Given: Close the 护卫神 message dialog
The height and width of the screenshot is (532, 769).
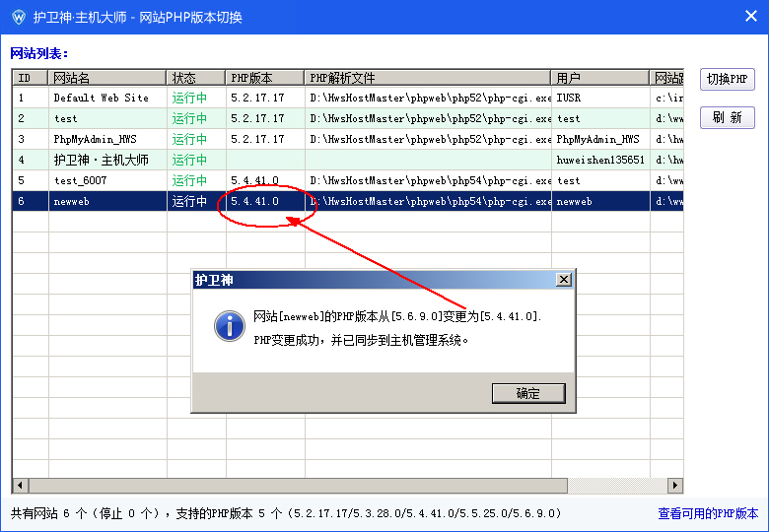Looking at the screenshot, I should [563, 280].
